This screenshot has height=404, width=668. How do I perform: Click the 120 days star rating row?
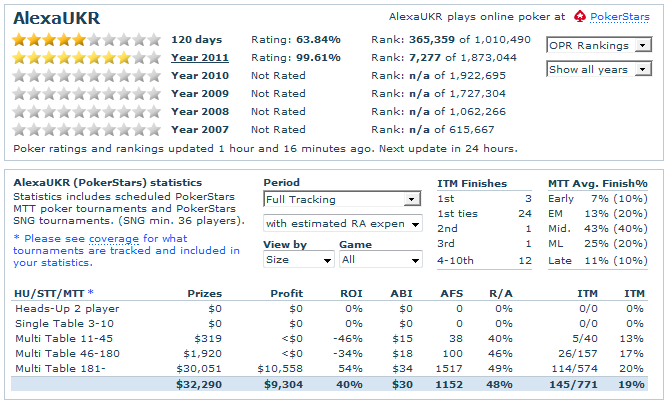tap(85, 40)
